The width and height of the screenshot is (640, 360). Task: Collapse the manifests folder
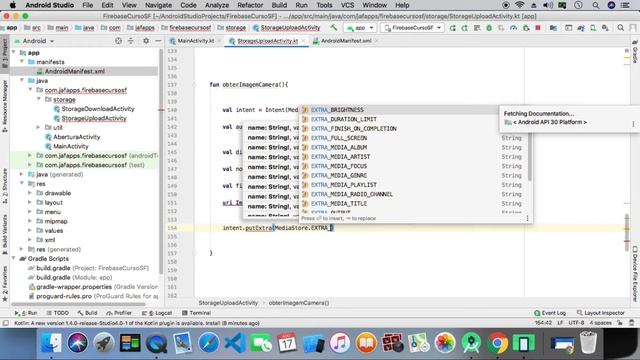pyautogui.click(x=22, y=62)
